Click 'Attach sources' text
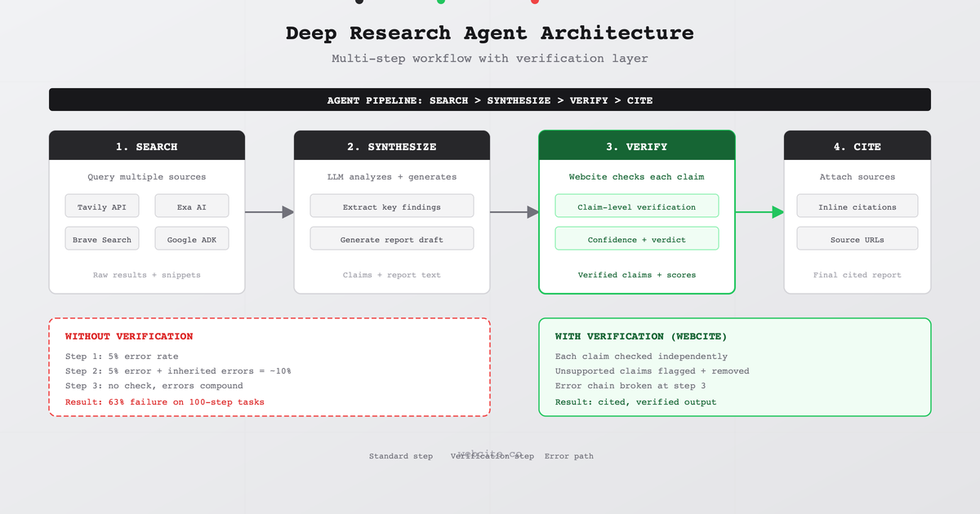 (857, 177)
